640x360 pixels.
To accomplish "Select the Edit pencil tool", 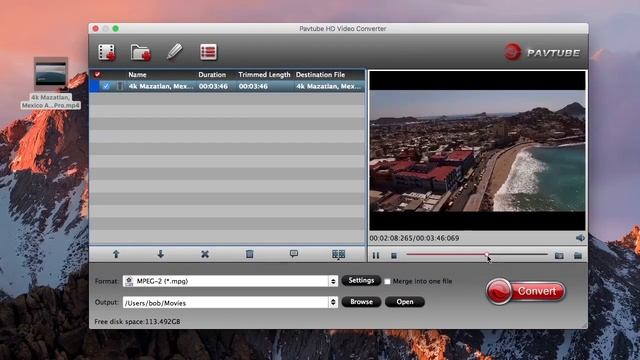I will click(x=175, y=52).
